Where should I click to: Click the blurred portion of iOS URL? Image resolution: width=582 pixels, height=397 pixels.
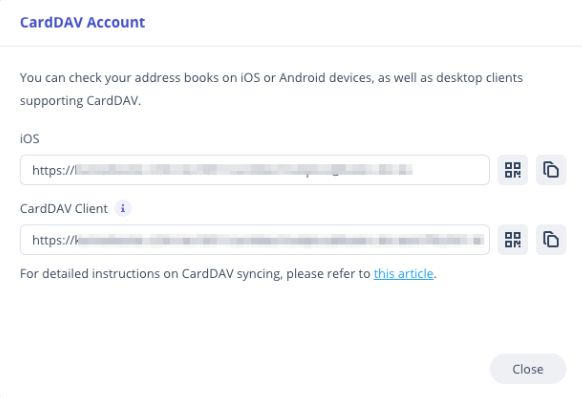244,170
